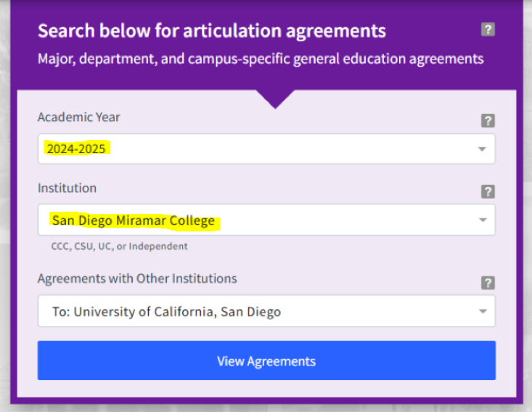
Task: Click the To: University of California, San Diego field
Action: pyautogui.click(x=166, y=312)
